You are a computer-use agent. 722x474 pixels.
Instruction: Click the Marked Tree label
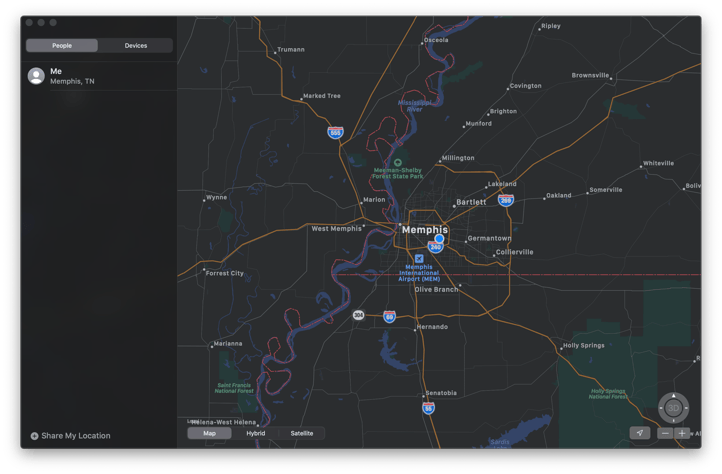click(322, 96)
